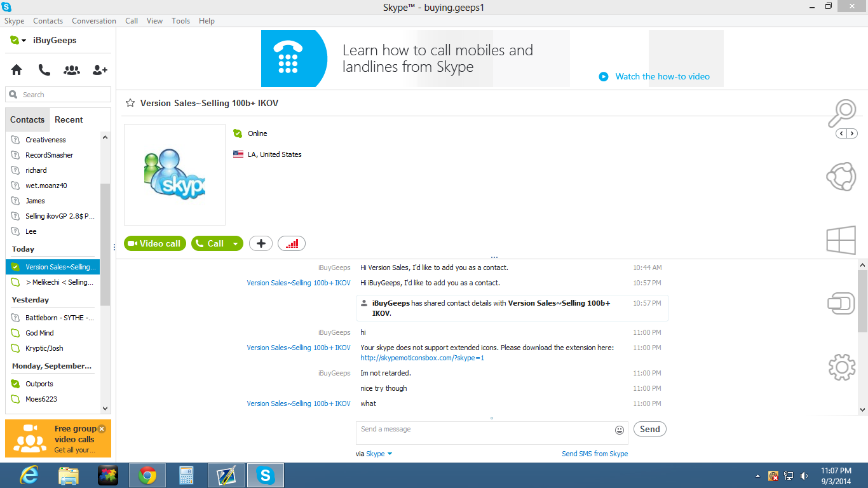The height and width of the screenshot is (488, 868).
Task: Expand the Call button dropdown arrow
Action: pos(236,243)
